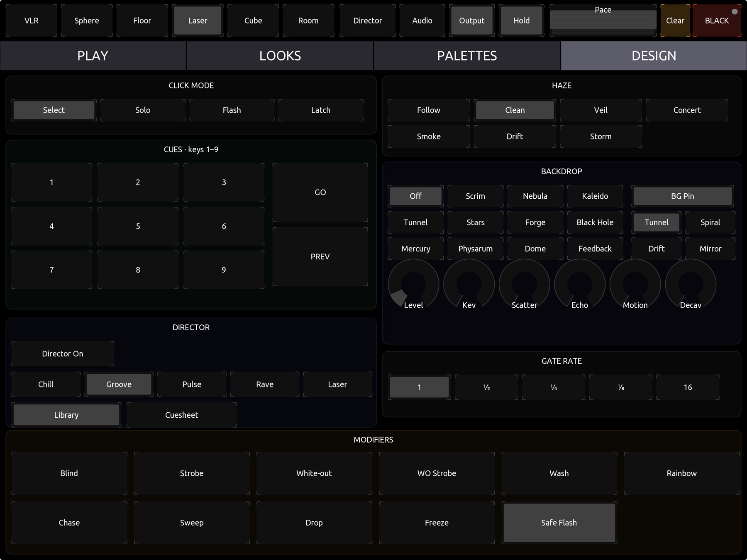
Task: Switch Director to Cuesheet
Action: pyautogui.click(x=181, y=415)
